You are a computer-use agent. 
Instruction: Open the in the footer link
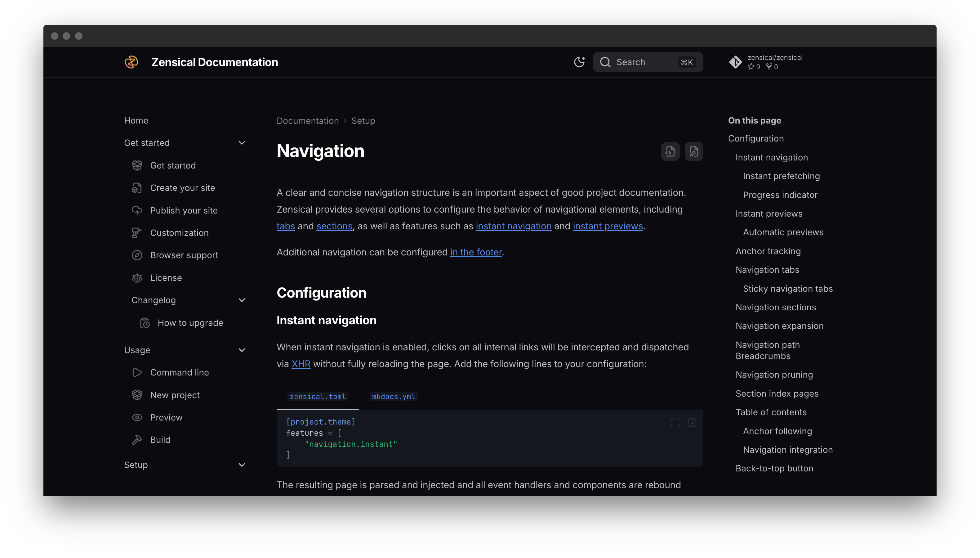pyautogui.click(x=476, y=252)
